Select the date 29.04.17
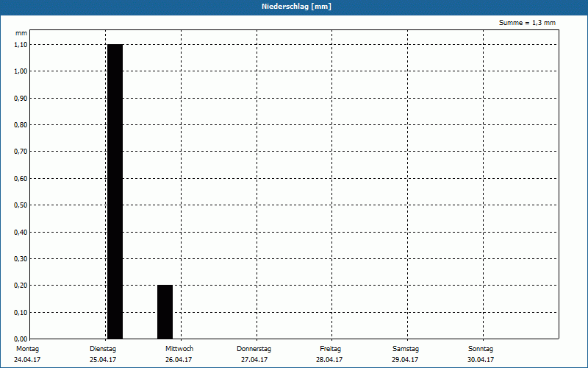Screen dimensions: 588x368 [x=406, y=360]
